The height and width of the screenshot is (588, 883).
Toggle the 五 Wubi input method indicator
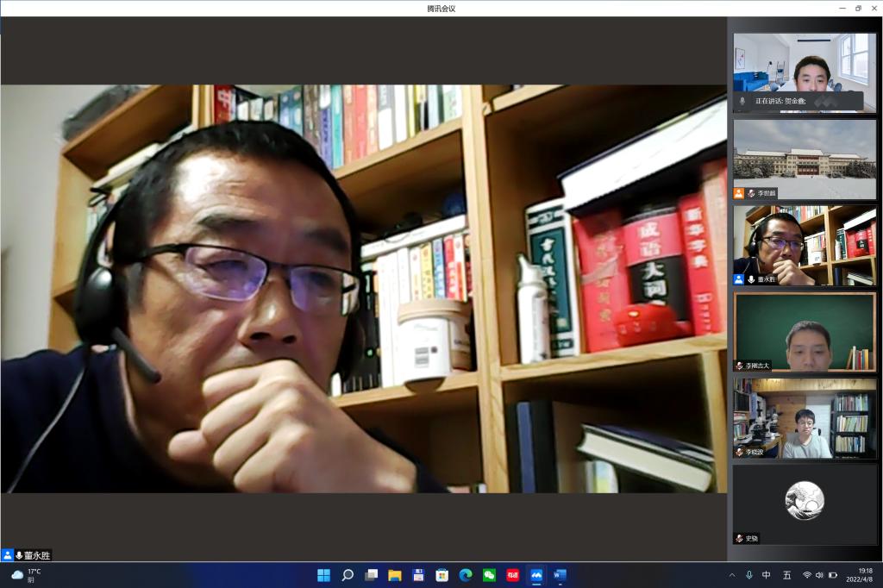pyautogui.click(x=786, y=575)
